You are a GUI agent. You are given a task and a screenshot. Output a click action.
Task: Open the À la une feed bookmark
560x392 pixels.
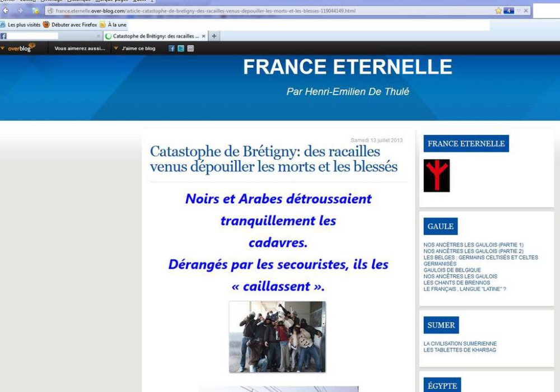click(113, 25)
